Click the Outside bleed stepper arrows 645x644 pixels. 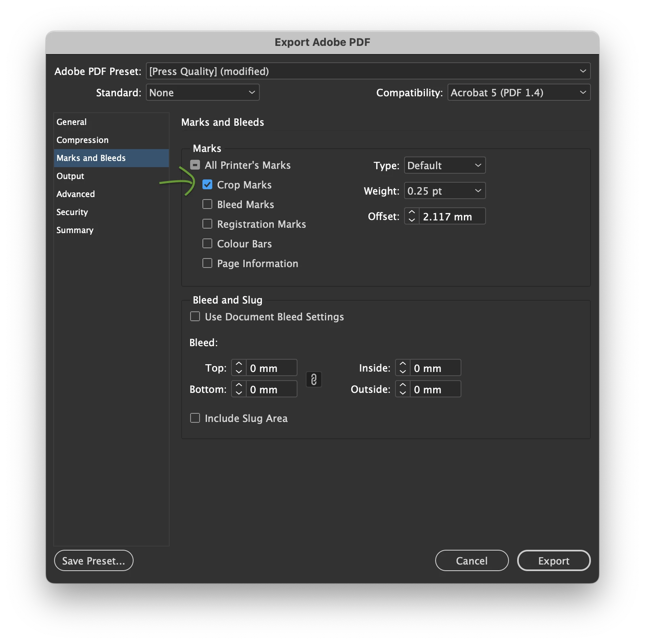coord(403,389)
